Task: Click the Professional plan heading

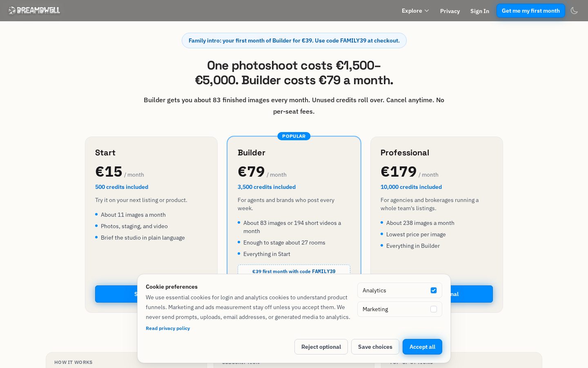Action: click(x=405, y=153)
